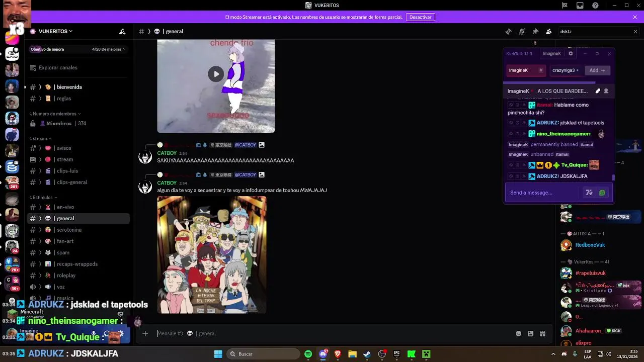This screenshot has width=644, height=362.
Task: Click Tv_Quique username in KickTalk chat
Action: 574,165
